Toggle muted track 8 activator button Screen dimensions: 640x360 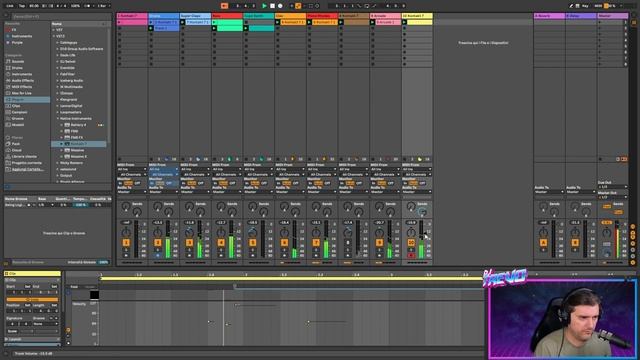pyautogui.click(x=348, y=242)
